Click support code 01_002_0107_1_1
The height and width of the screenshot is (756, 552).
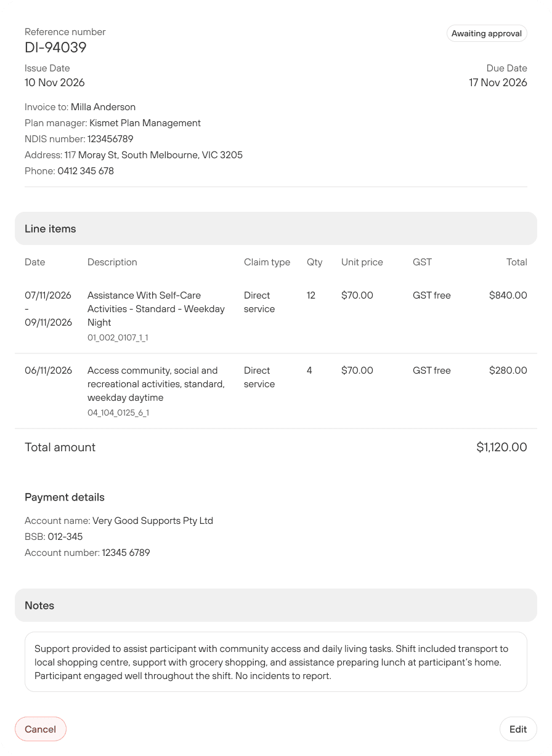coord(118,337)
